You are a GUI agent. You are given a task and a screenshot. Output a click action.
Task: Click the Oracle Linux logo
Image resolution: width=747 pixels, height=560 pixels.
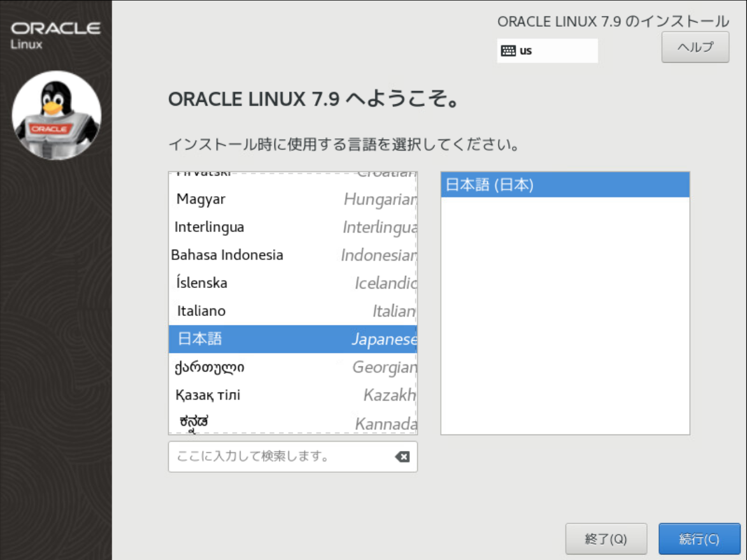pyautogui.click(x=56, y=36)
